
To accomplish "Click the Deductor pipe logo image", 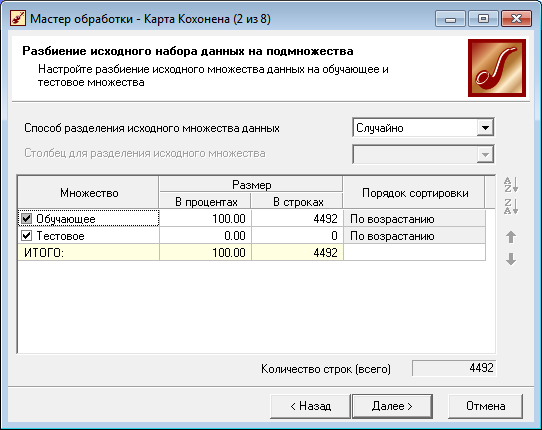I will click(497, 68).
